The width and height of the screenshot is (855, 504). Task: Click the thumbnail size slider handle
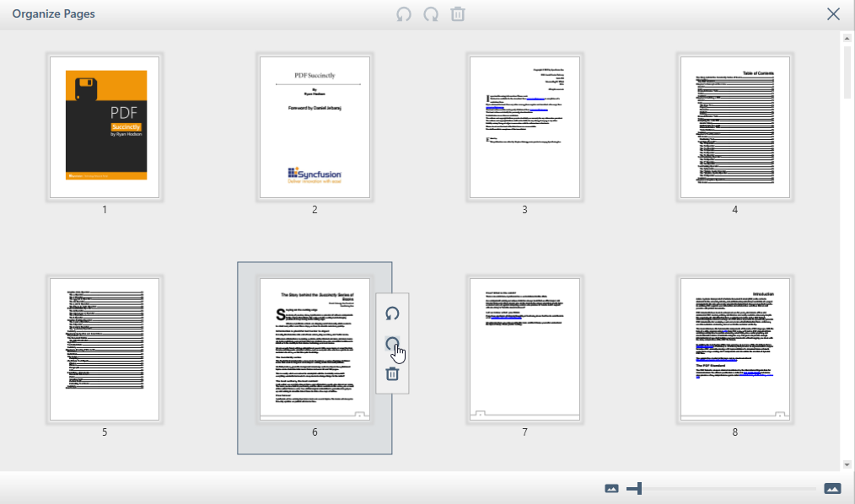tap(640, 489)
